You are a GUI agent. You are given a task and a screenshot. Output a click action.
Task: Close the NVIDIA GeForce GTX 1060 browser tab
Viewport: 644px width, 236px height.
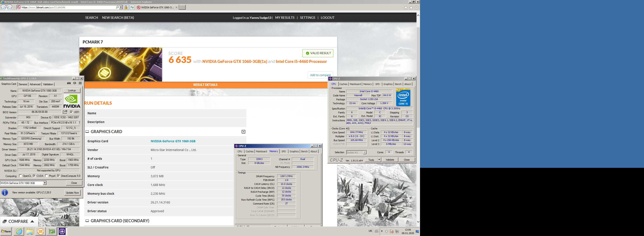pyautogui.click(x=177, y=7)
